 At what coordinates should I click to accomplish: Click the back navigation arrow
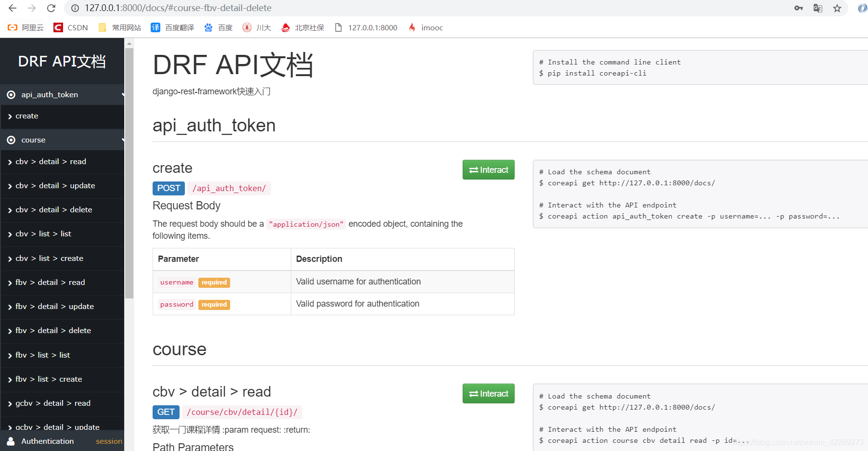click(x=13, y=8)
